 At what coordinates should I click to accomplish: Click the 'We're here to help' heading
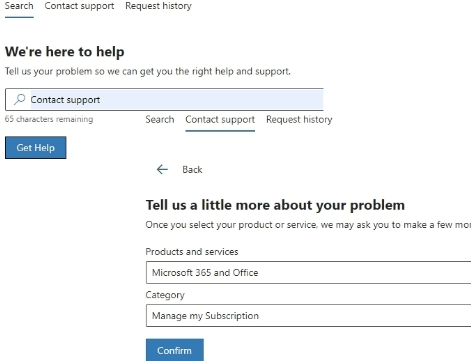(x=65, y=52)
